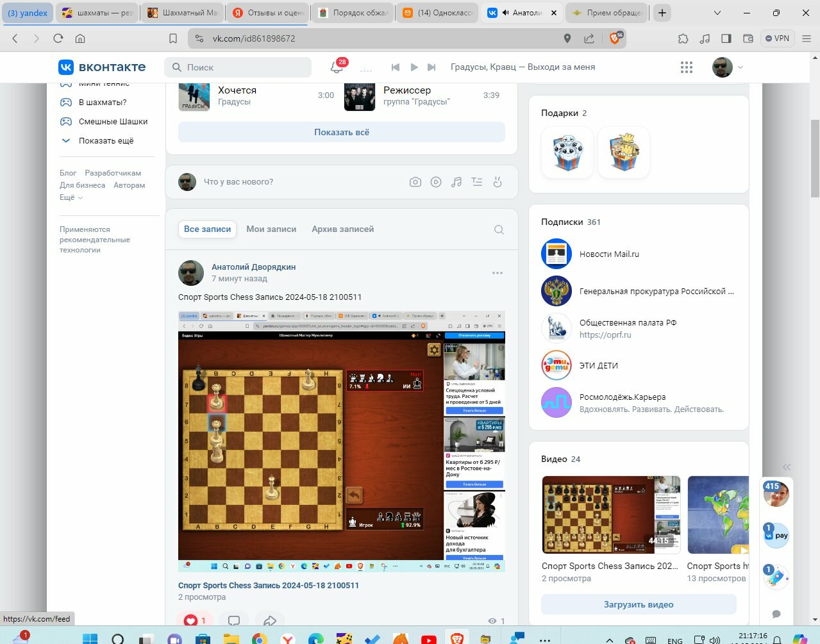Attach video via play icon in post box
820x644 pixels.
(436, 182)
